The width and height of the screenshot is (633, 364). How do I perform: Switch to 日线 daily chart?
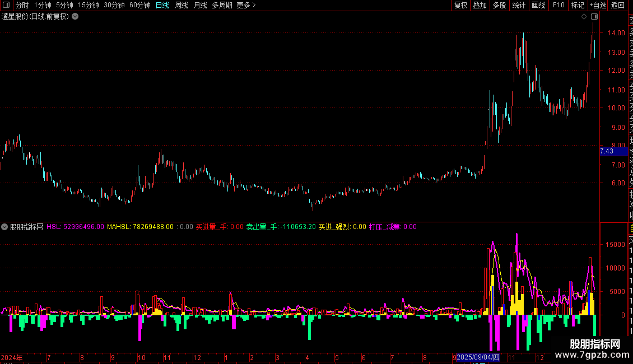162,5
